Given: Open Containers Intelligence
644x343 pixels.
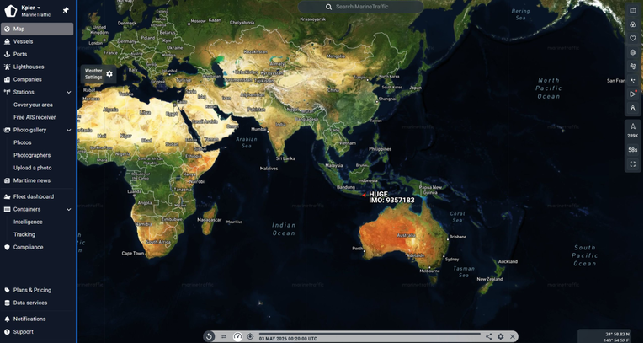Looking at the screenshot, I should [28, 222].
